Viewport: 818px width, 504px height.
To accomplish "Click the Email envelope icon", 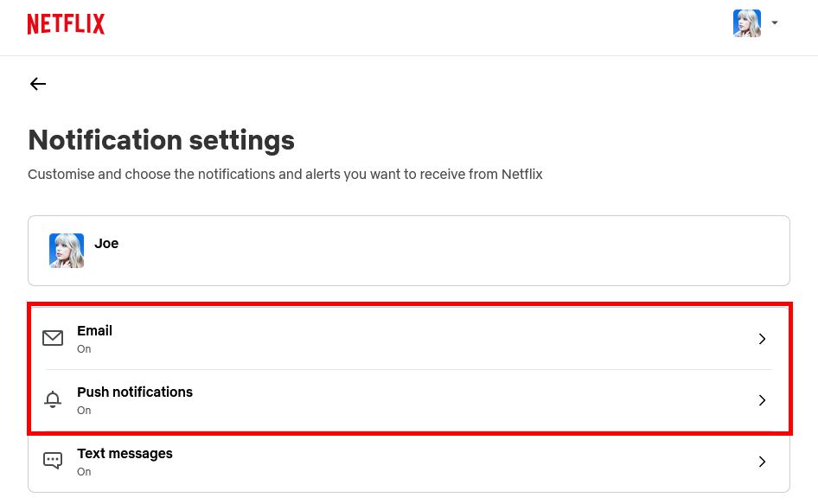I will click(53, 338).
